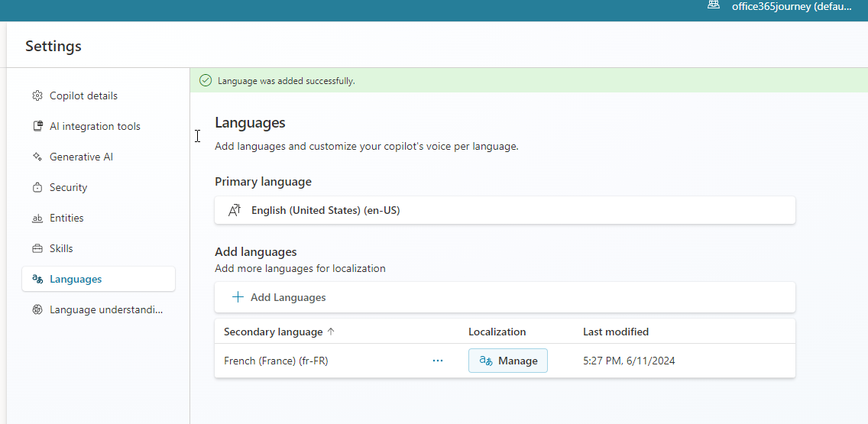Click the green success checkmark icon
Viewport: 868px width, 424px height.
pos(205,80)
